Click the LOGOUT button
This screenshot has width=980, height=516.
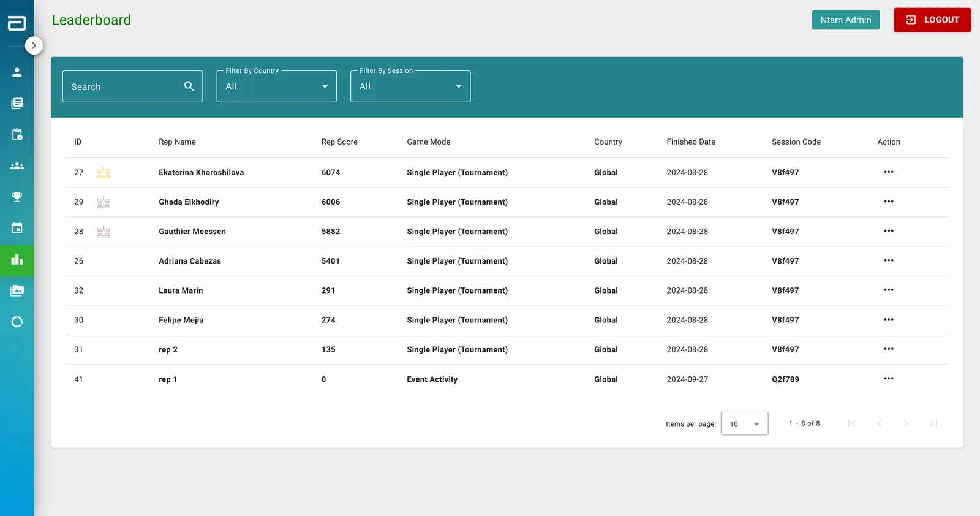(932, 20)
